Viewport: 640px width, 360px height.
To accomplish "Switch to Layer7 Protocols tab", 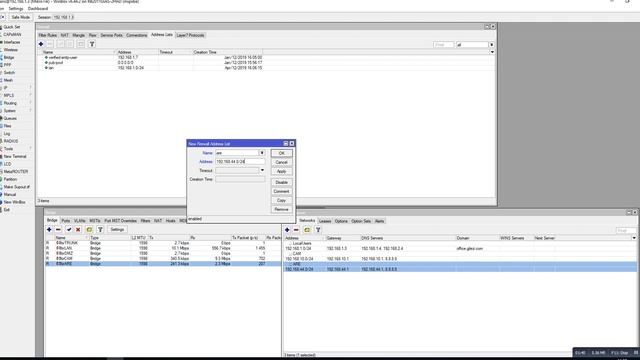I will (190, 36).
